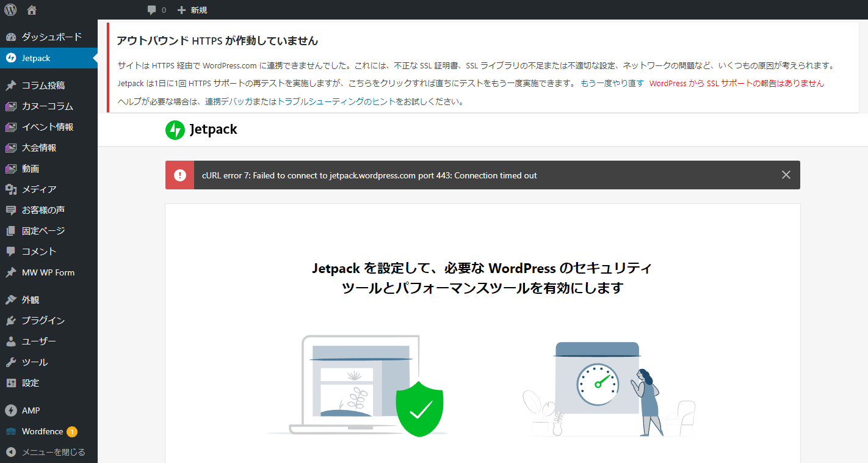Click the Wordfence notification badge
868x463 pixels.
[x=72, y=432]
